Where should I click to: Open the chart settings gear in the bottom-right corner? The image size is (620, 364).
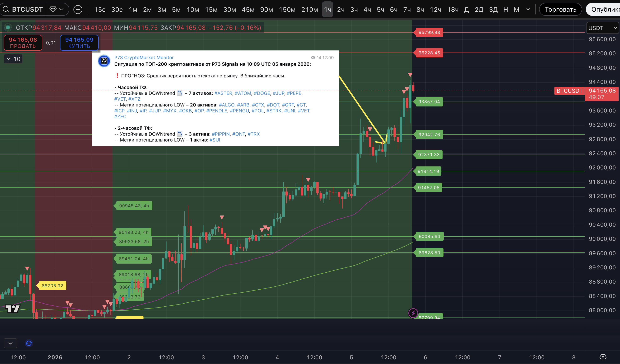(603, 357)
